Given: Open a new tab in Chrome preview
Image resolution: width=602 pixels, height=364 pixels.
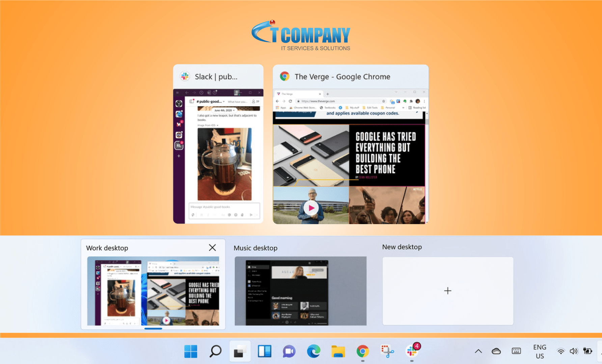Looking at the screenshot, I should coord(327,94).
